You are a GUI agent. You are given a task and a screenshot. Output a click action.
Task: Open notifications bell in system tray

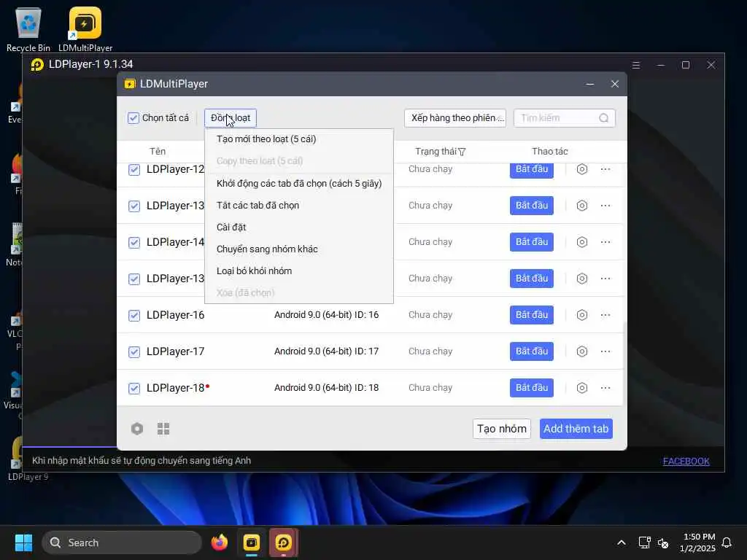tap(727, 542)
